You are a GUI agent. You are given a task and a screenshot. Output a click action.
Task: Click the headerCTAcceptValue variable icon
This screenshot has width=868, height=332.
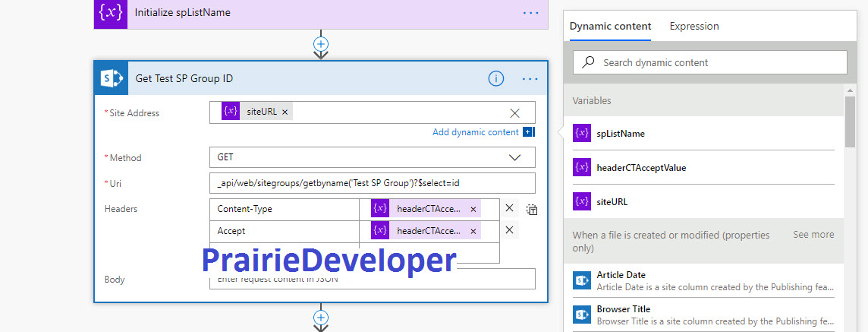(x=581, y=167)
